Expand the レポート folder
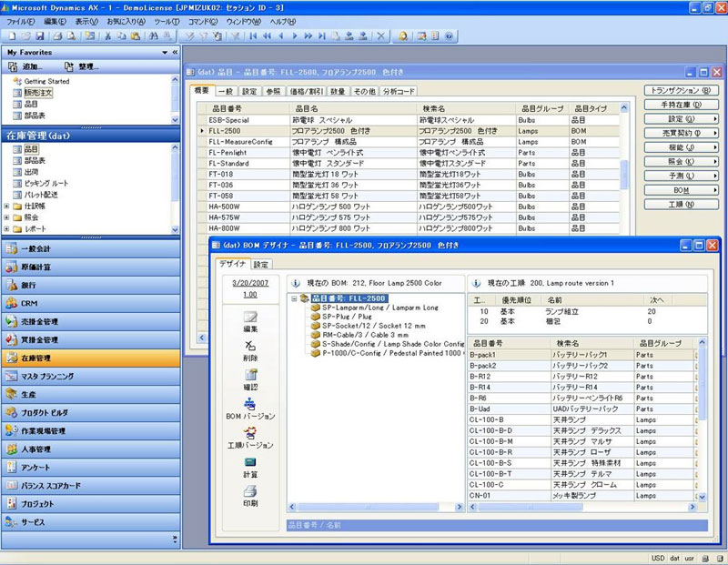The image size is (728, 565). [6, 228]
